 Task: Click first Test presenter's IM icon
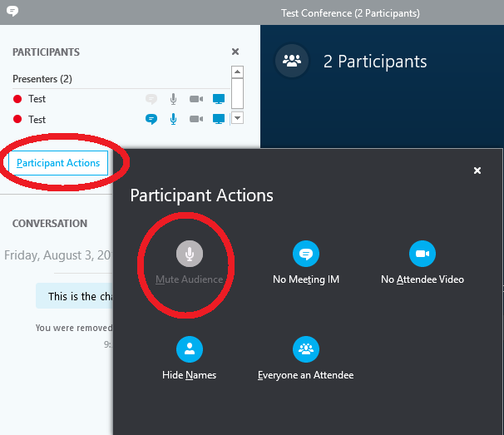pyautogui.click(x=151, y=99)
